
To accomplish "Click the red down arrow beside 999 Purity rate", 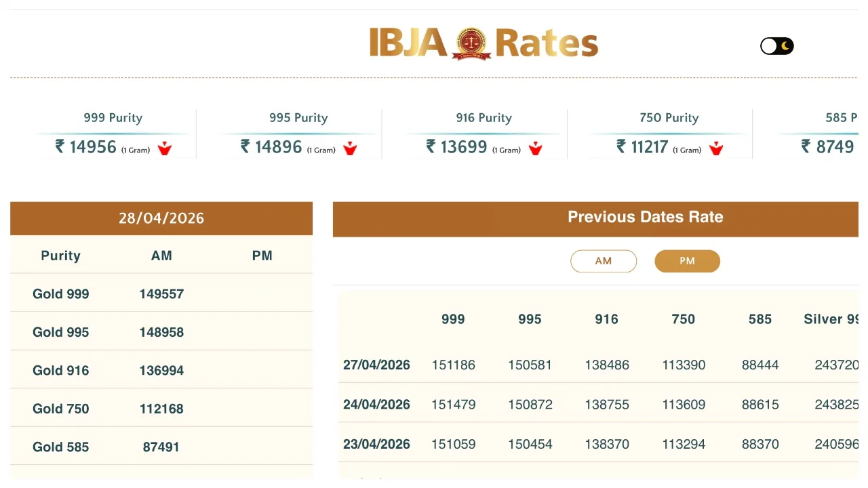I will tap(165, 148).
